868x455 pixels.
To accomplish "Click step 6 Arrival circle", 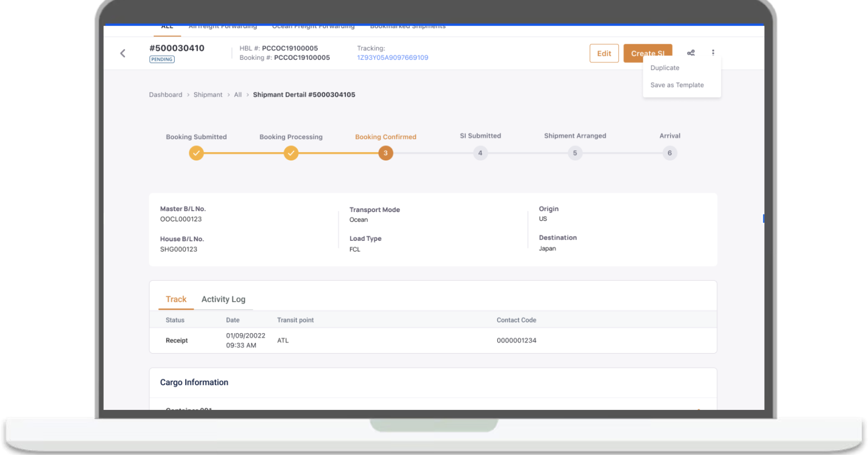I will (x=669, y=153).
